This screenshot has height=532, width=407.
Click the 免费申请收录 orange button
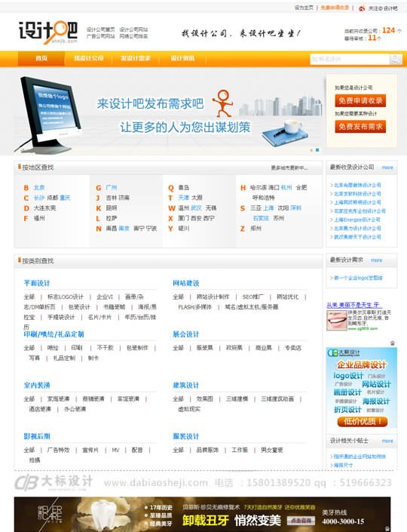click(x=360, y=101)
